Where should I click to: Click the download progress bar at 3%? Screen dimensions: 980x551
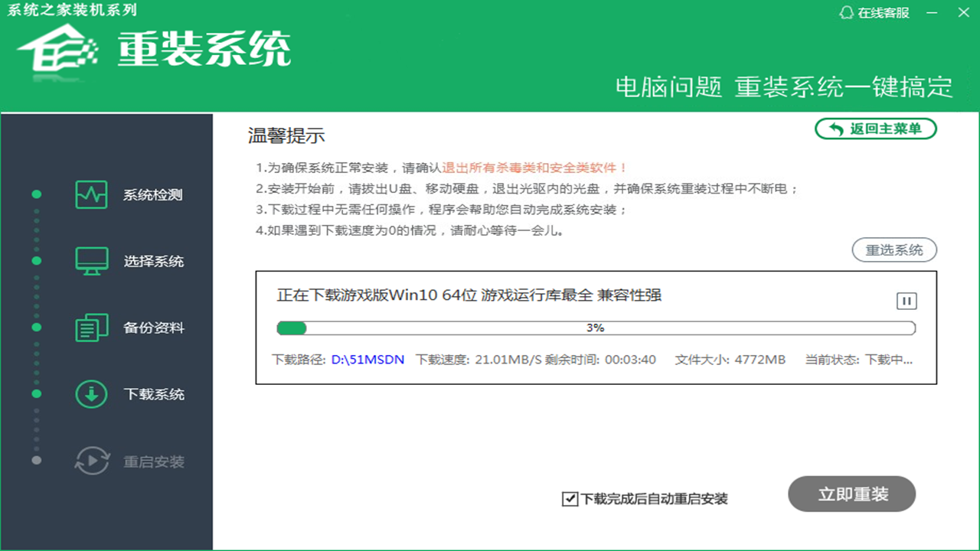coord(594,328)
